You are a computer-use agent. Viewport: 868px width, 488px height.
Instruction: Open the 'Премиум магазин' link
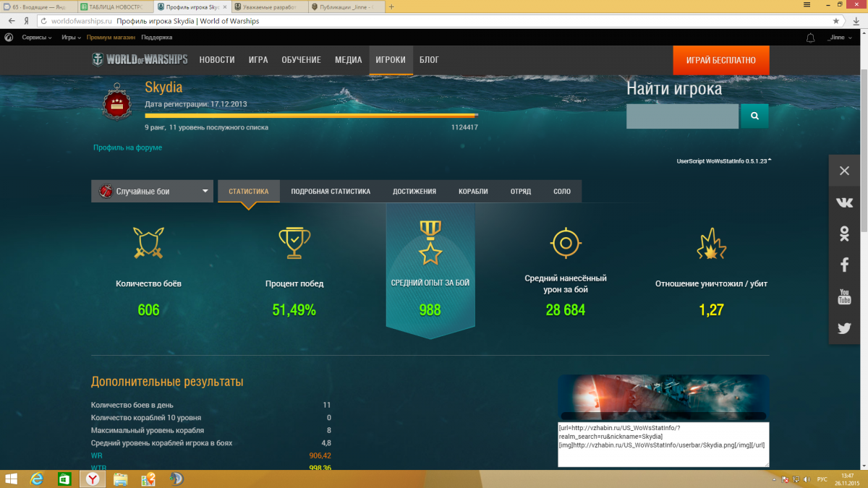[x=111, y=38]
